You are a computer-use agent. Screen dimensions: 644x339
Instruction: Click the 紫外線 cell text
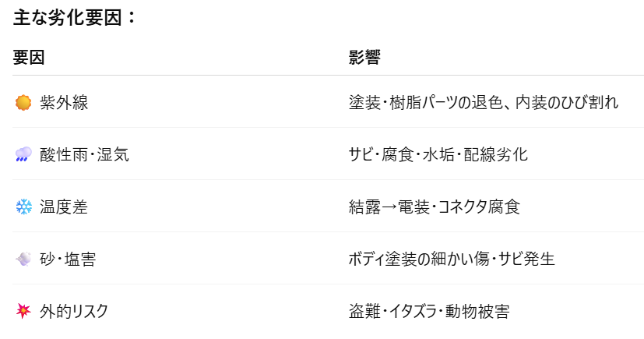[64, 103]
